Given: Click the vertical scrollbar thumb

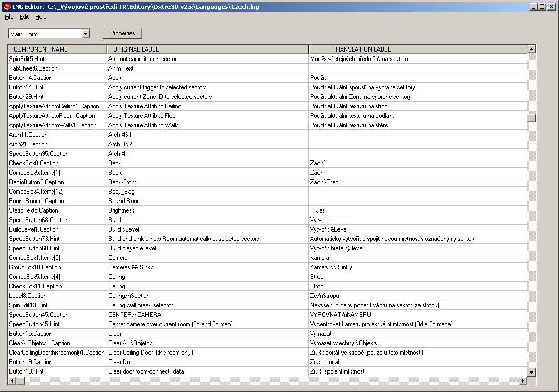Looking at the screenshot, I should click(532, 118).
